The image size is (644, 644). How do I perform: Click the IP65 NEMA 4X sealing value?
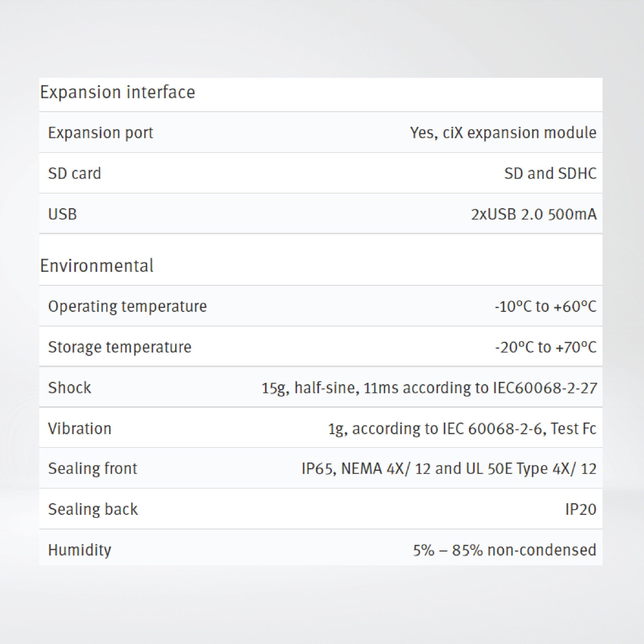449,469
